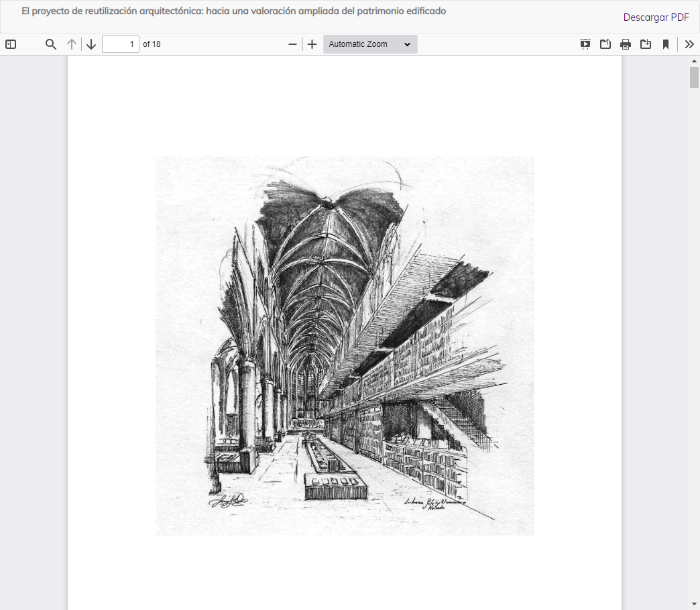Download the document with the toolbar icon
The width and height of the screenshot is (700, 610).
(x=646, y=44)
